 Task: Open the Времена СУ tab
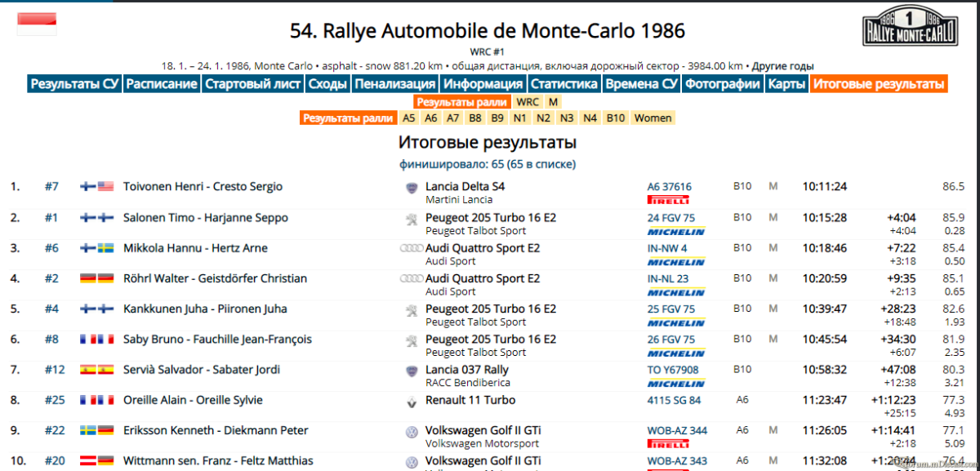(x=641, y=84)
